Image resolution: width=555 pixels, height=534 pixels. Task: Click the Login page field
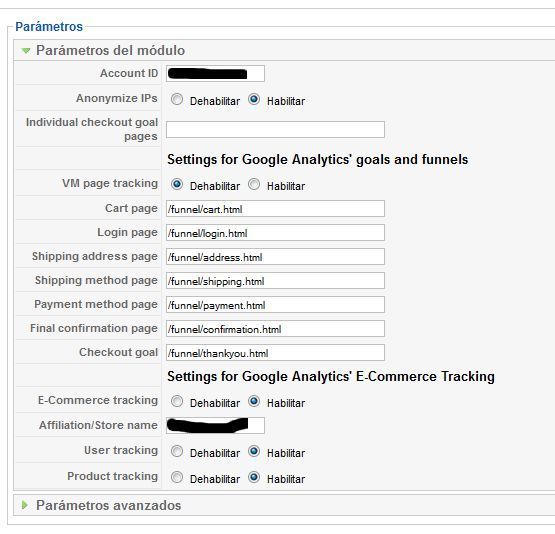click(275, 233)
